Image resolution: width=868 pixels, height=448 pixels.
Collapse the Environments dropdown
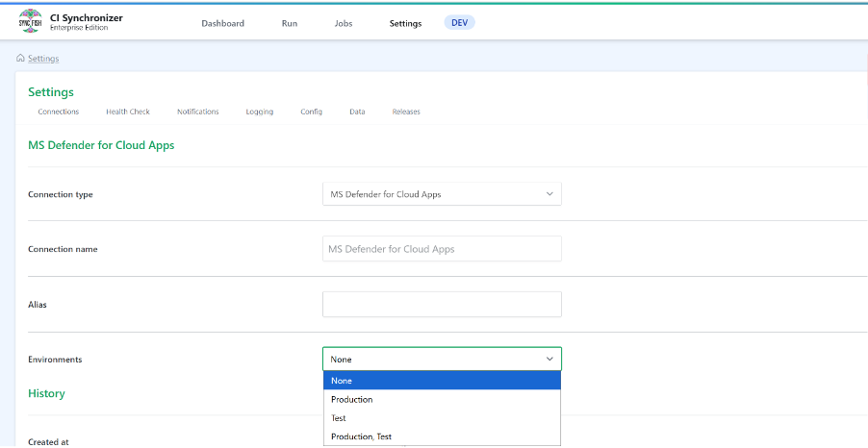pyautogui.click(x=442, y=359)
